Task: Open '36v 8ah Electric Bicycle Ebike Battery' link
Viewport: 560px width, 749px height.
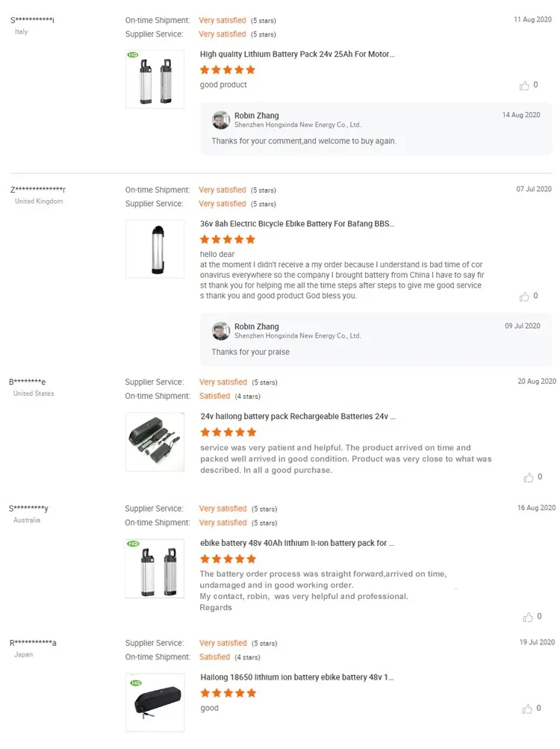Action: pos(297,224)
